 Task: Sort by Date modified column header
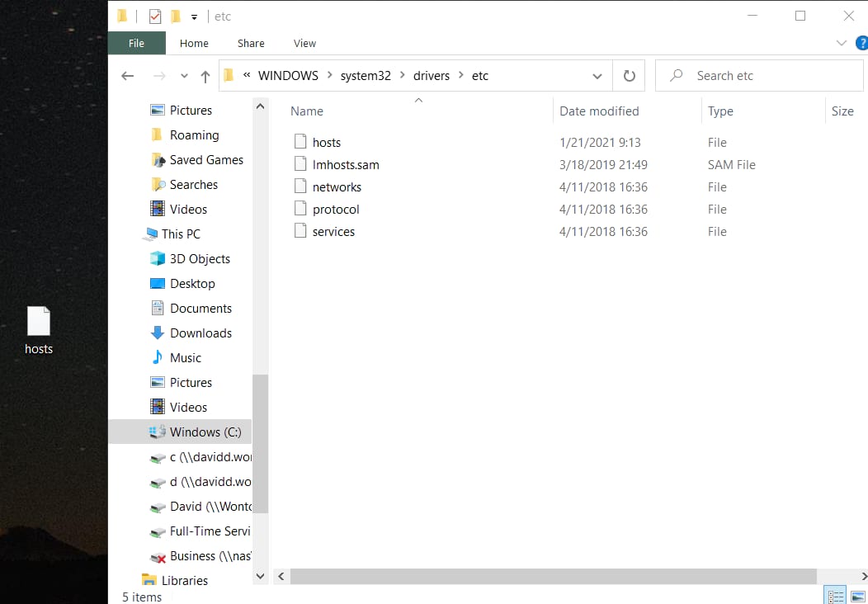point(599,111)
